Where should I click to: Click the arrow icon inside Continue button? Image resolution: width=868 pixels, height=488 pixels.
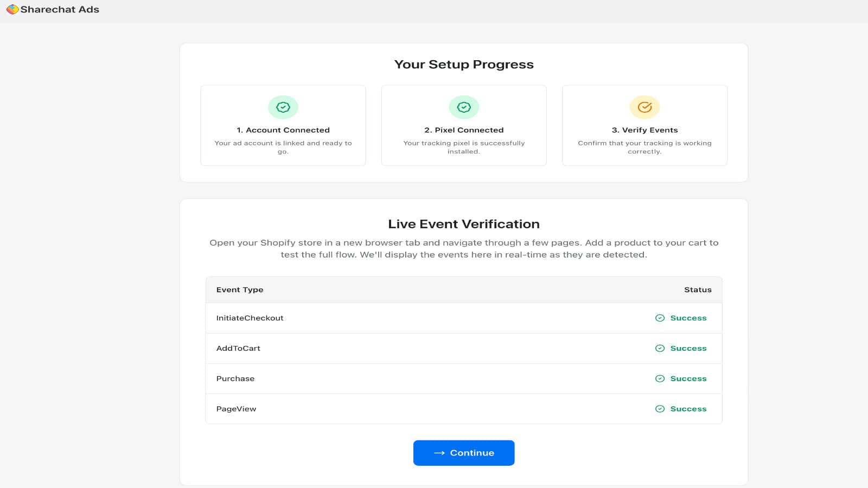[440, 453]
